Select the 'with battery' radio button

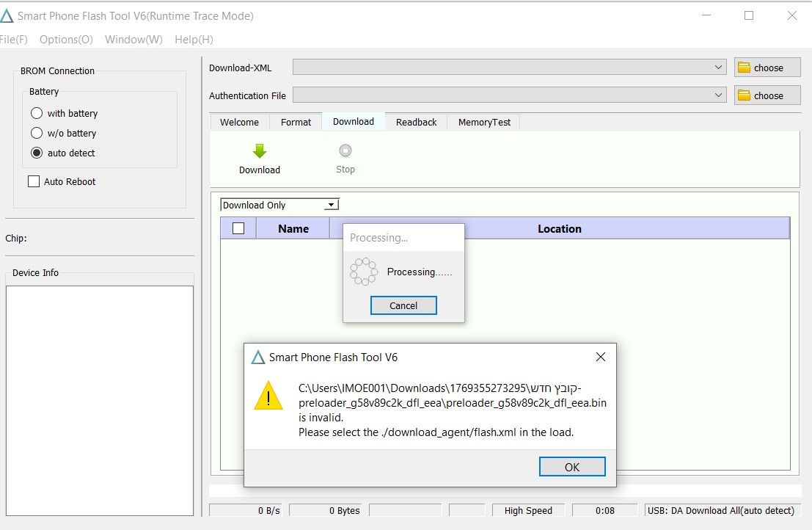point(36,113)
